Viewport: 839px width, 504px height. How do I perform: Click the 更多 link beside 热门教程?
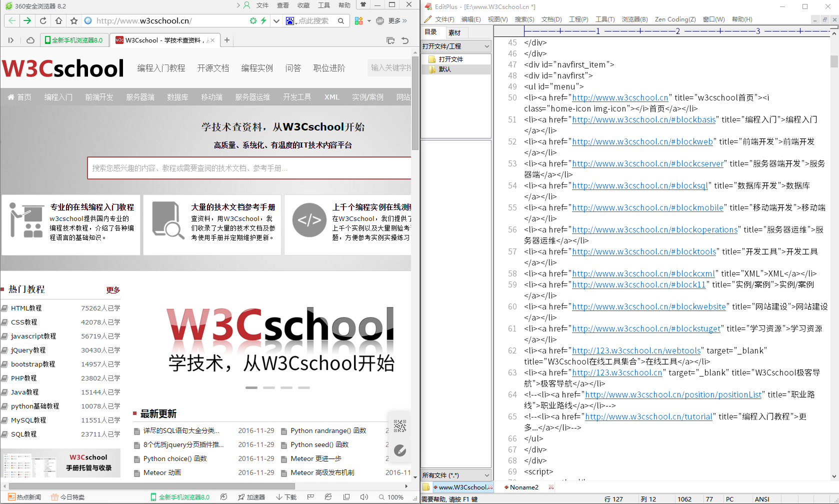(113, 290)
